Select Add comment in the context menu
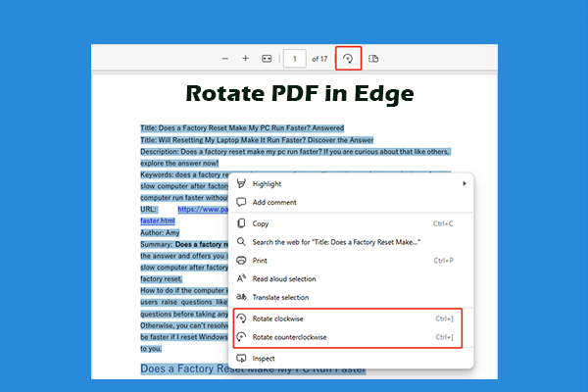The image size is (588, 392). [x=351, y=202]
